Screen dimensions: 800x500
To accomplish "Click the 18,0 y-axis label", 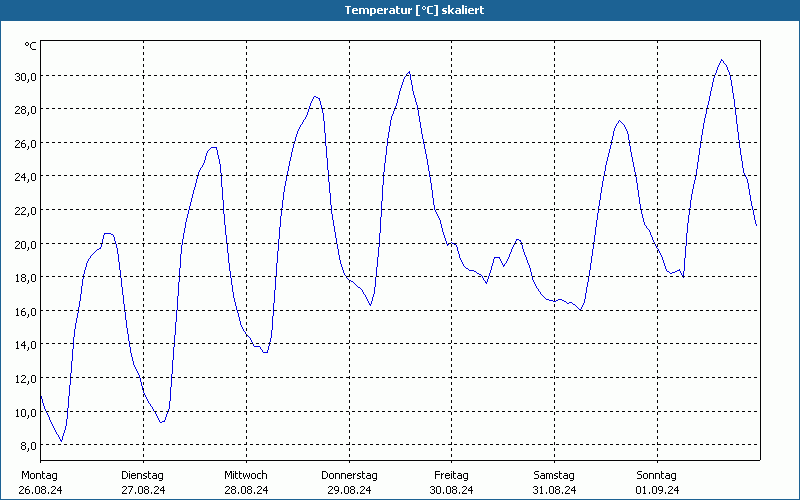I will click(26, 278).
